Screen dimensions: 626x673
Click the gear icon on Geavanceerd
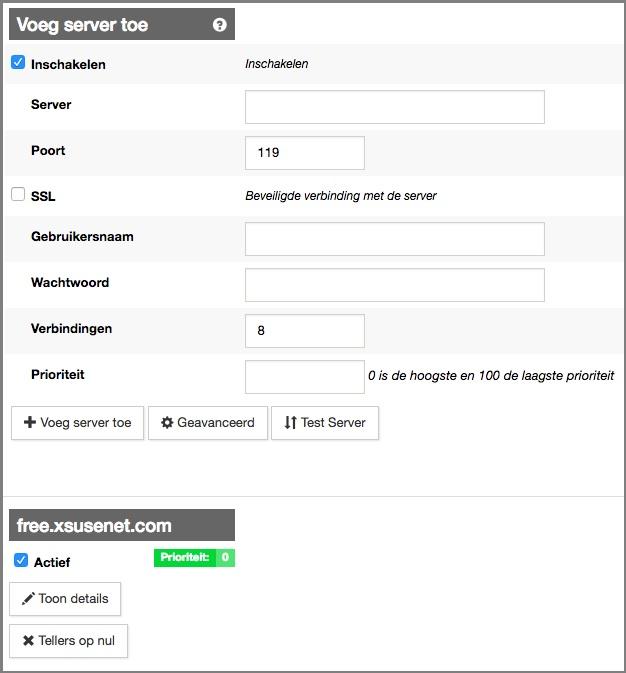click(167, 423)
